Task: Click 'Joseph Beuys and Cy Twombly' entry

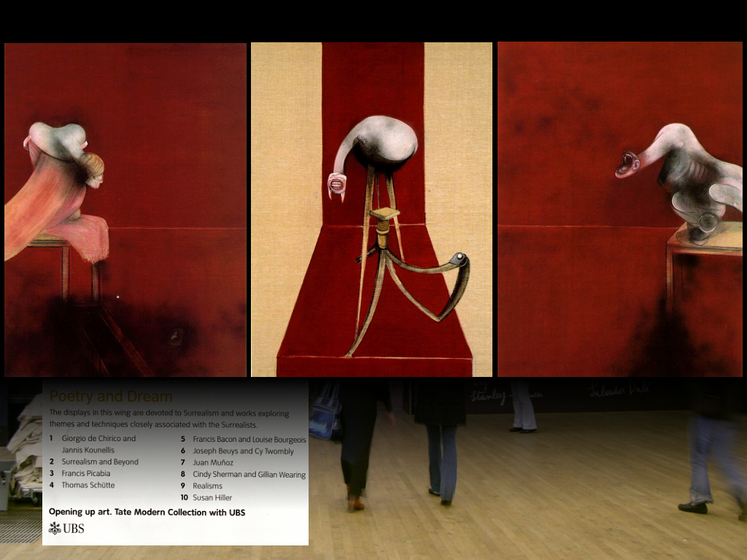Action: 243,451
